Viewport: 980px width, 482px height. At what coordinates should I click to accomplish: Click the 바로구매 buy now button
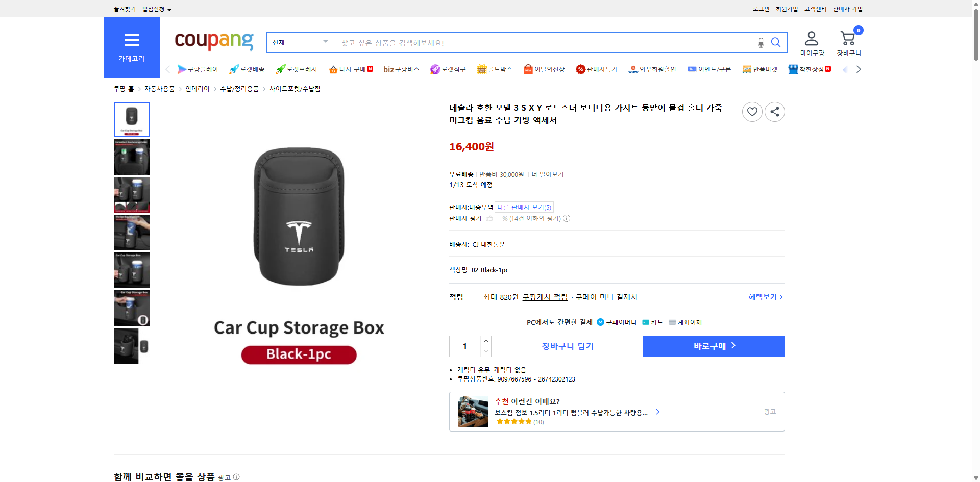[x=714, y=346]
